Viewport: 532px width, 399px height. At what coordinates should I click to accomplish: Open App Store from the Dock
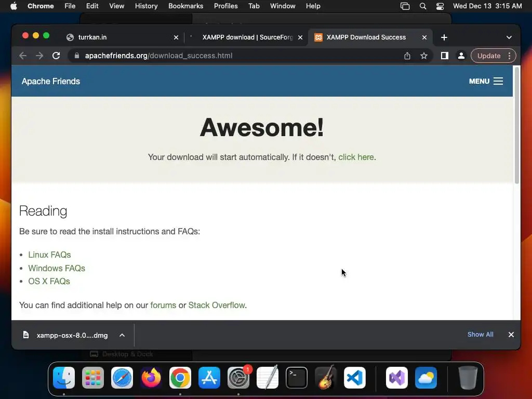tap(209, 378)
